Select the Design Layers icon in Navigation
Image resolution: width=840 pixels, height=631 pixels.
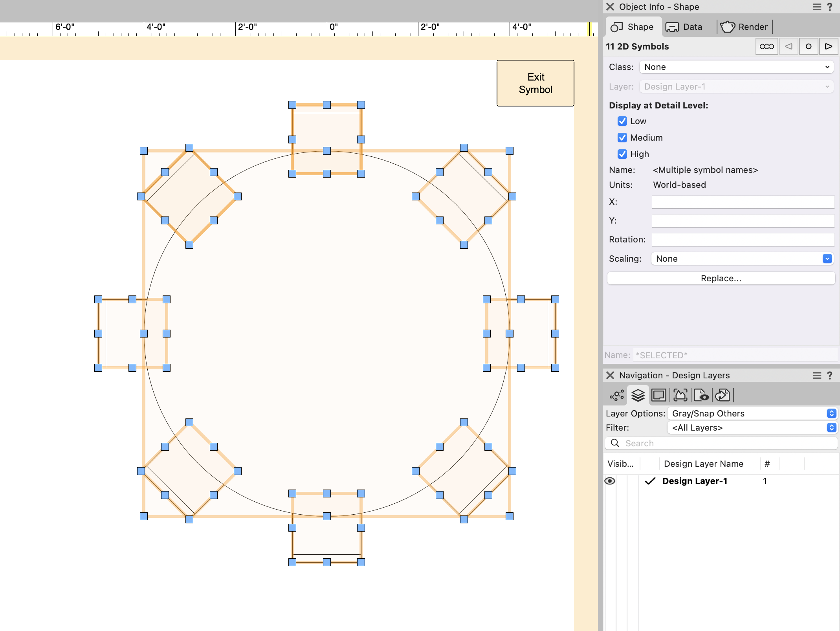pos(637,396)
